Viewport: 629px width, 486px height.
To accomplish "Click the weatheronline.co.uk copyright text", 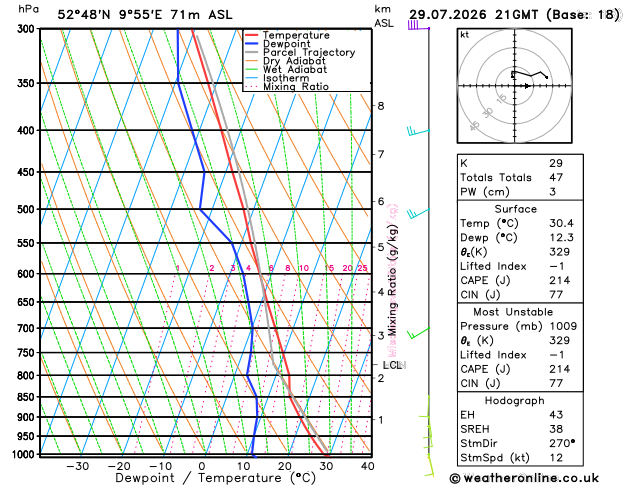I will [x=524, y=478].
